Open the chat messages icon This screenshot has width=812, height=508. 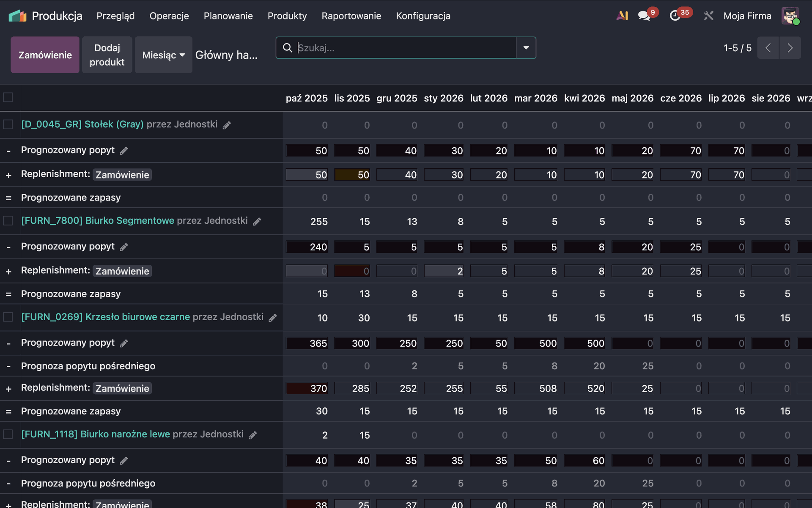[644, 16]
